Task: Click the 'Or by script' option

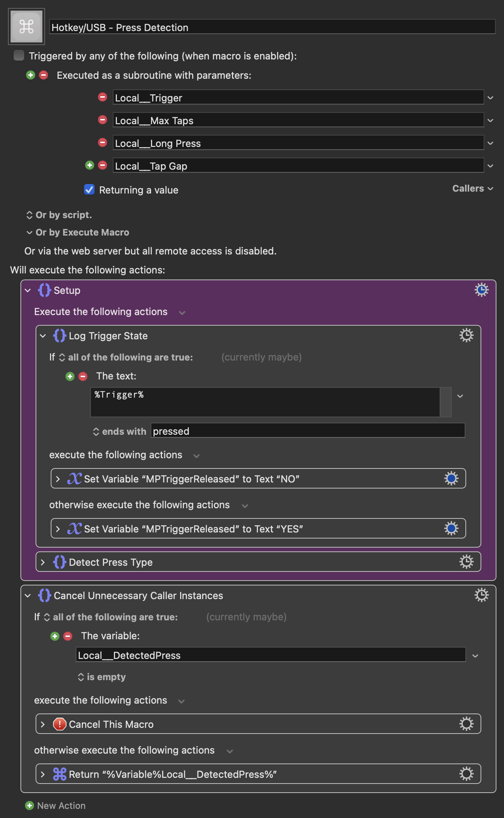Action: pyautogui.click(x=59, y=215)
